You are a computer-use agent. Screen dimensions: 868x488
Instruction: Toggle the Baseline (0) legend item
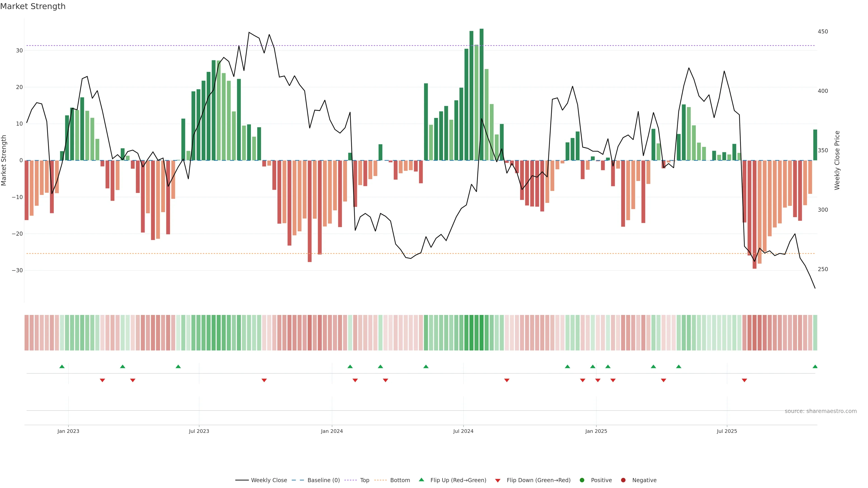tap(323, 480)
